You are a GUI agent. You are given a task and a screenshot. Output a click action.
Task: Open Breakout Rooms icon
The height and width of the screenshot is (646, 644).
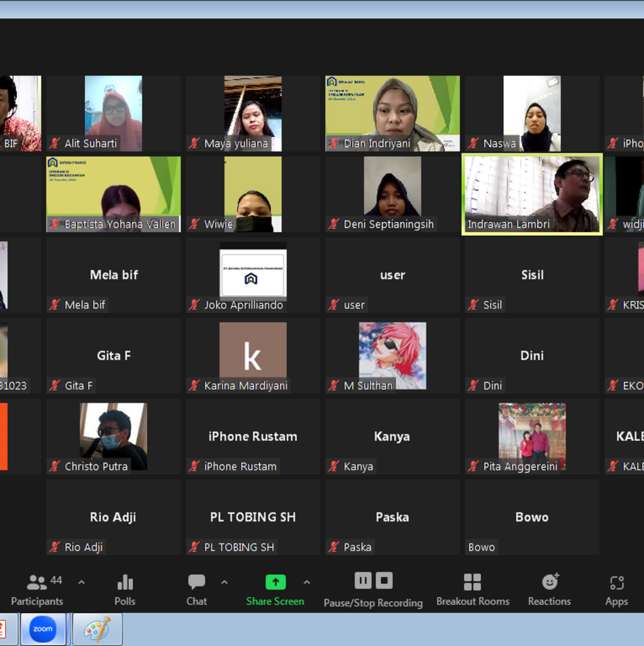472,582
